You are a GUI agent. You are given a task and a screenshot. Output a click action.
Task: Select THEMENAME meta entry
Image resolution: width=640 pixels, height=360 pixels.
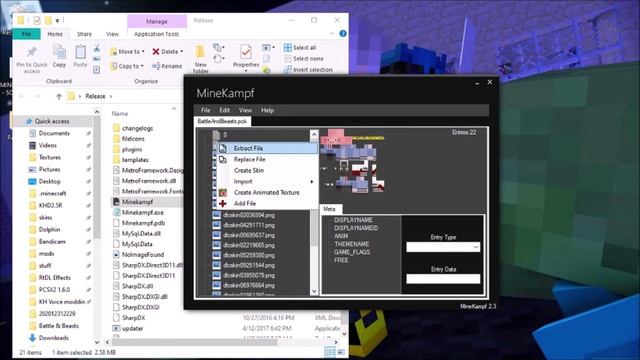coord(351,244)
